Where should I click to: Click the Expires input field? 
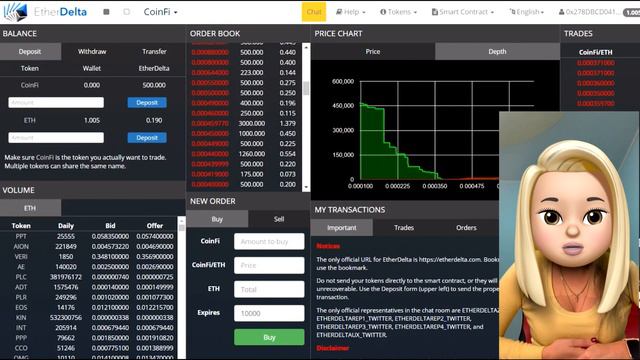269,313
